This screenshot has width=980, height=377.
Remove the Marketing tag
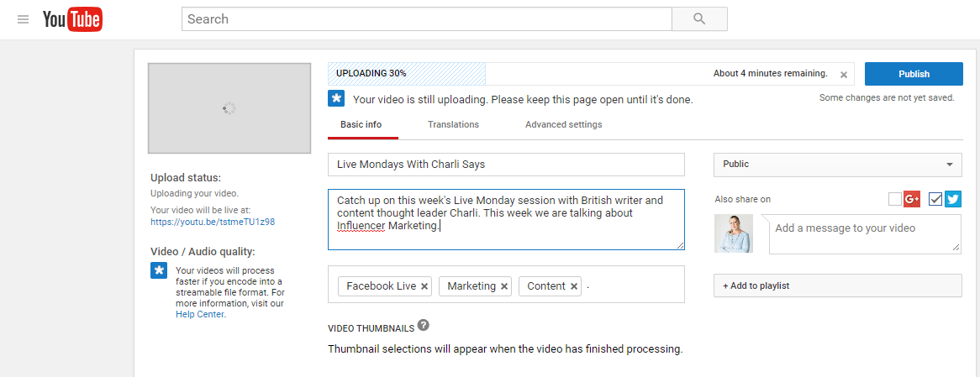point(504,286)
